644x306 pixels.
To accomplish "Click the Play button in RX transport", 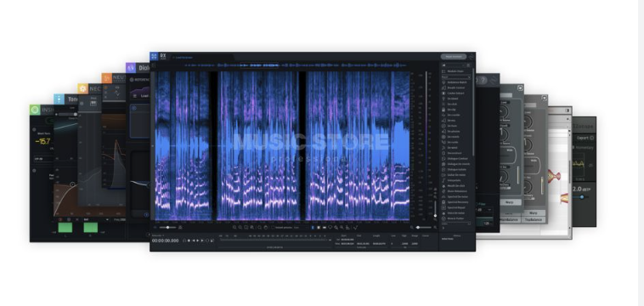I will [x=198, y=241].
